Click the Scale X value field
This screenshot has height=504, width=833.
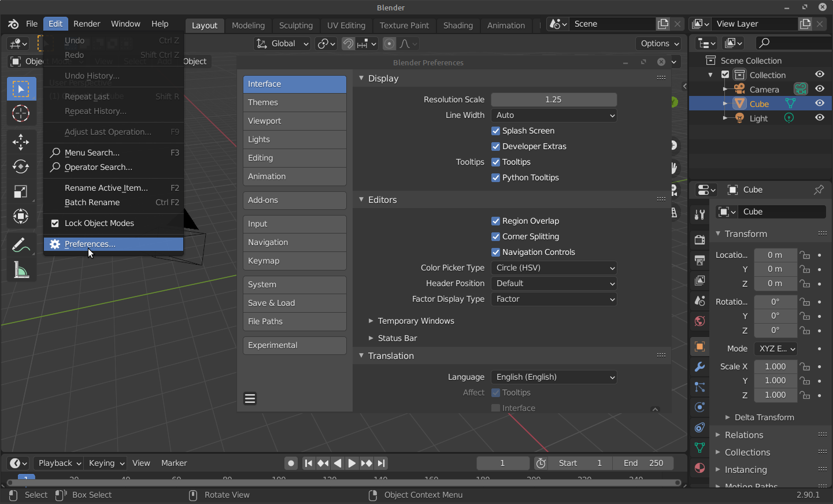[775, 366]
